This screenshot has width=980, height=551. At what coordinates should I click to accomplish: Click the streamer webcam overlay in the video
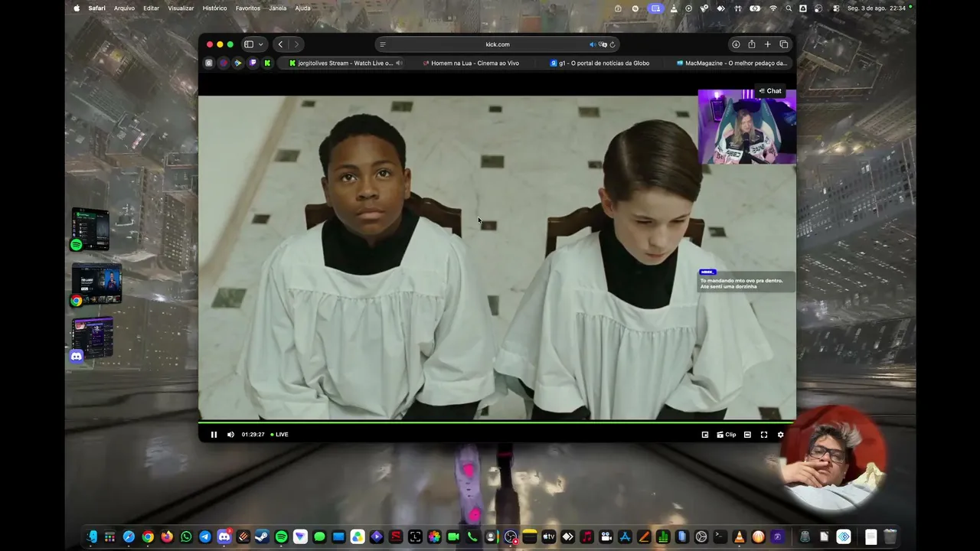[746, 127]
